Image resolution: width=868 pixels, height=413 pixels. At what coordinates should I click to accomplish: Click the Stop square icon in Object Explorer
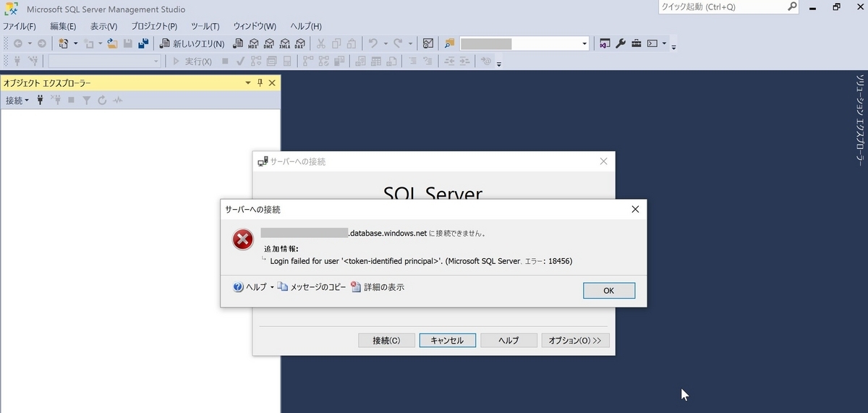click(x=71, y=101)
